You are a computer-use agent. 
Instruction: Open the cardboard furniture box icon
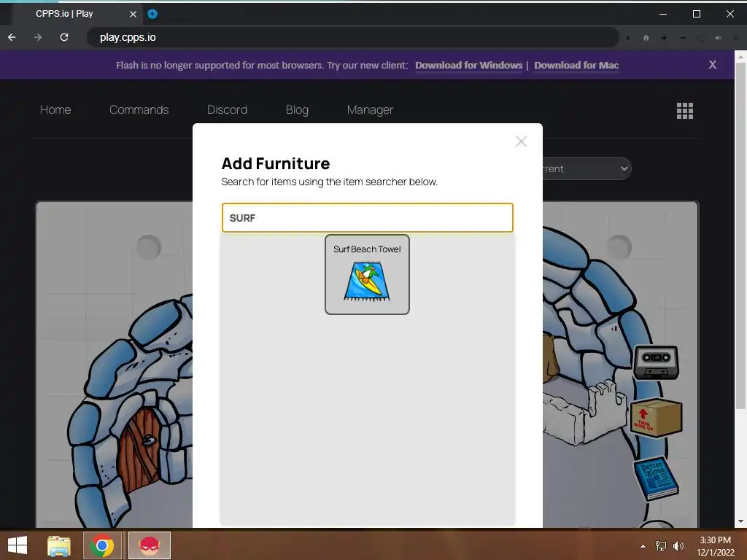tap(656, 418)
